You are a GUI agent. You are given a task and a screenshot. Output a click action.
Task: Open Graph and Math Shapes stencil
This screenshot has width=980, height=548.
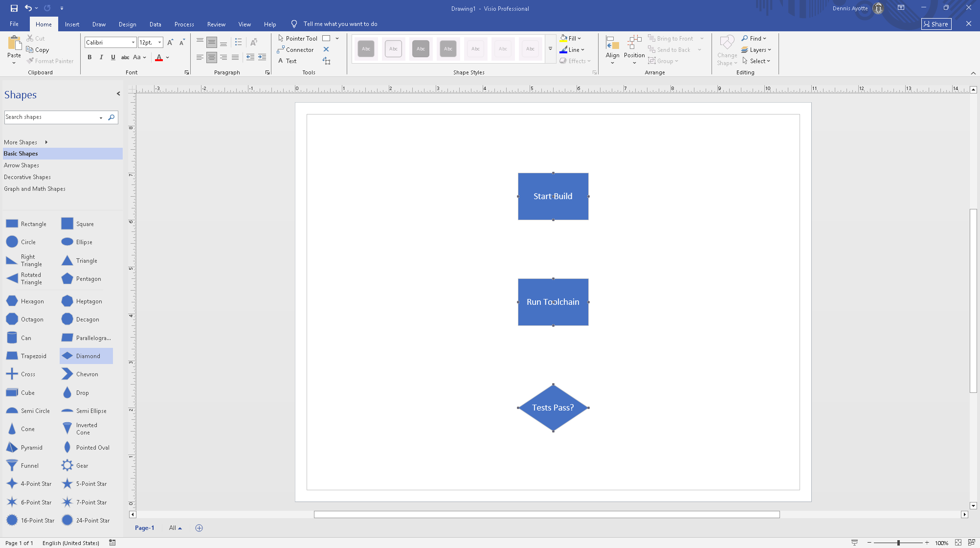(35, 189)
